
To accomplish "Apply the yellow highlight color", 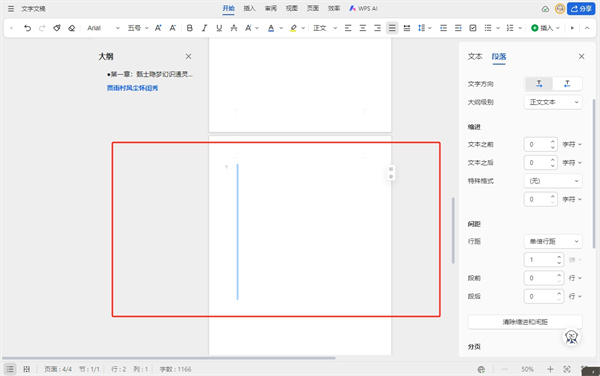I will (x=293, y=28).
